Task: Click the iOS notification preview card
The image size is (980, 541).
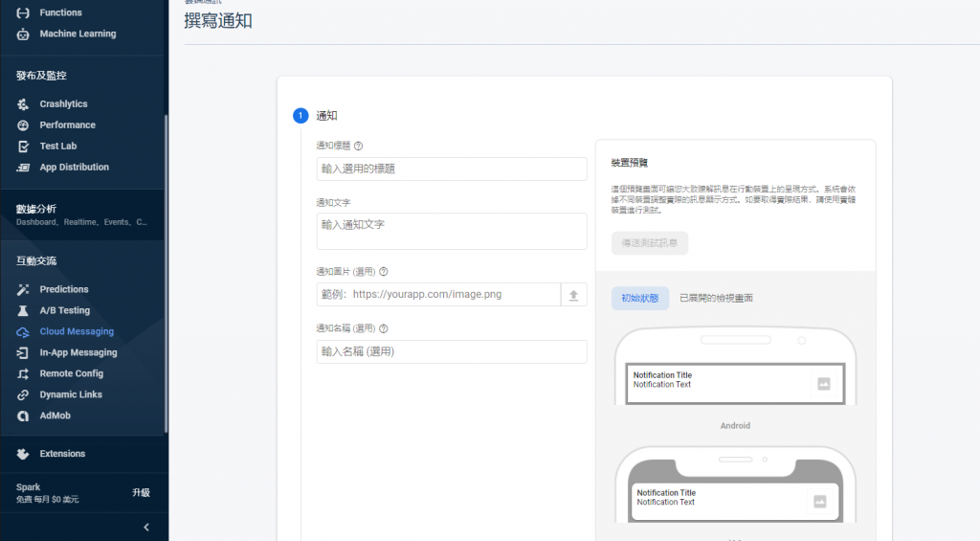Action: click(734, 502)
